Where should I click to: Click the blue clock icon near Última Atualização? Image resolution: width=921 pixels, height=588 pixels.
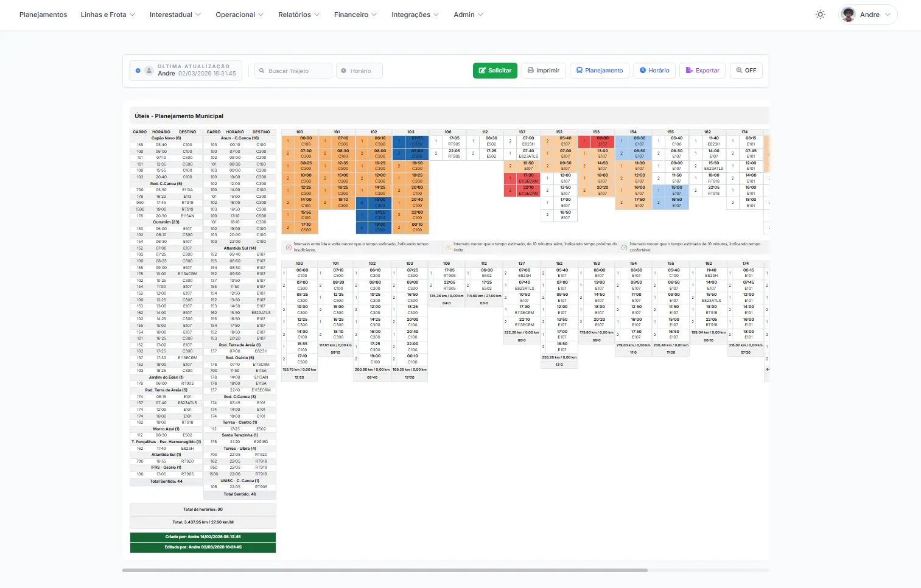138,70
